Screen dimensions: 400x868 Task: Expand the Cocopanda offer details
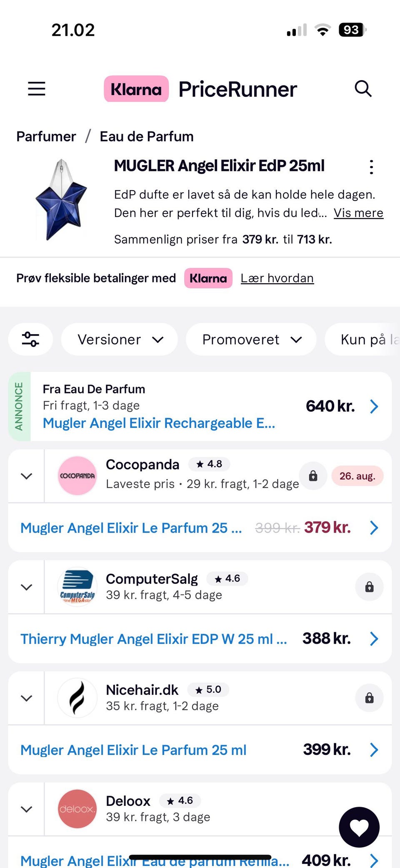coord(27,476)
